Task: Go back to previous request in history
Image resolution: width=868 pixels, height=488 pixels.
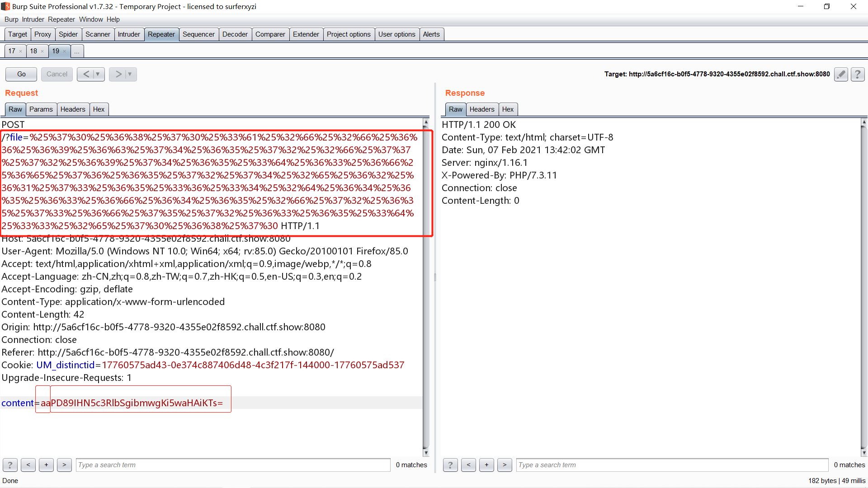Action: [x=86, y=74]
